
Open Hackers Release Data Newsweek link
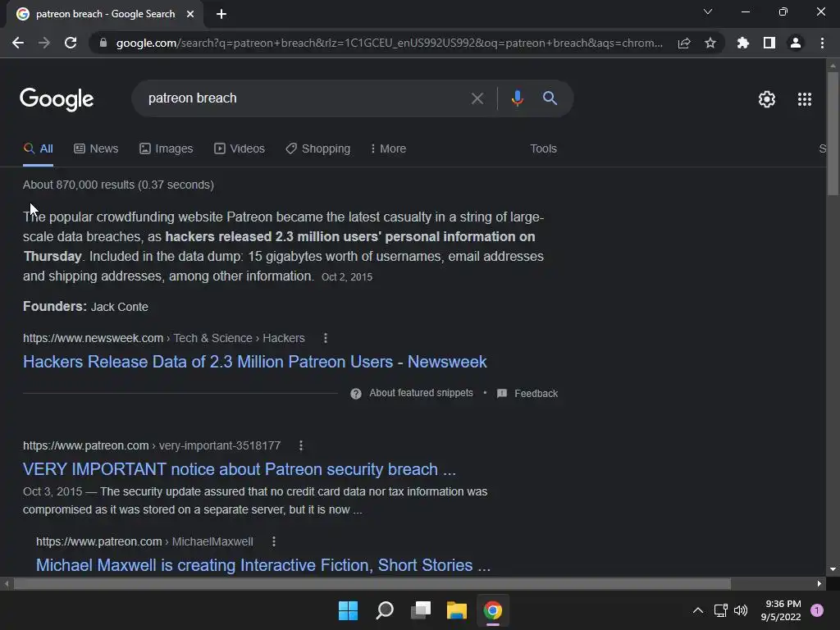click(x=255, y=362)
